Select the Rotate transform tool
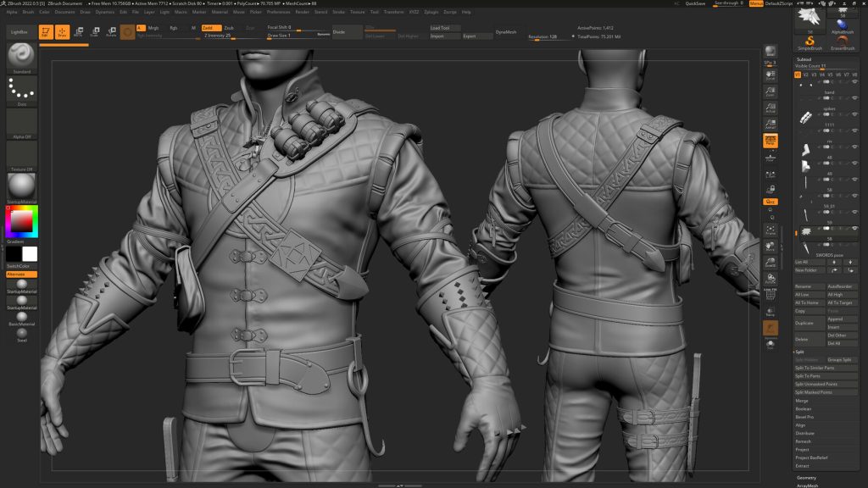The height and width of the screenshot is (488, 868). pyautogui.click(x=111, y=32)
